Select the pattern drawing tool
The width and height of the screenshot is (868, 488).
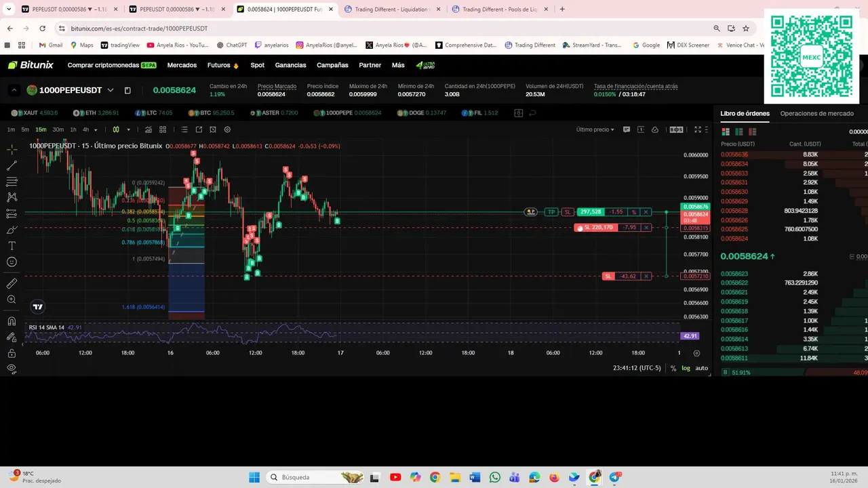point(12,197)
